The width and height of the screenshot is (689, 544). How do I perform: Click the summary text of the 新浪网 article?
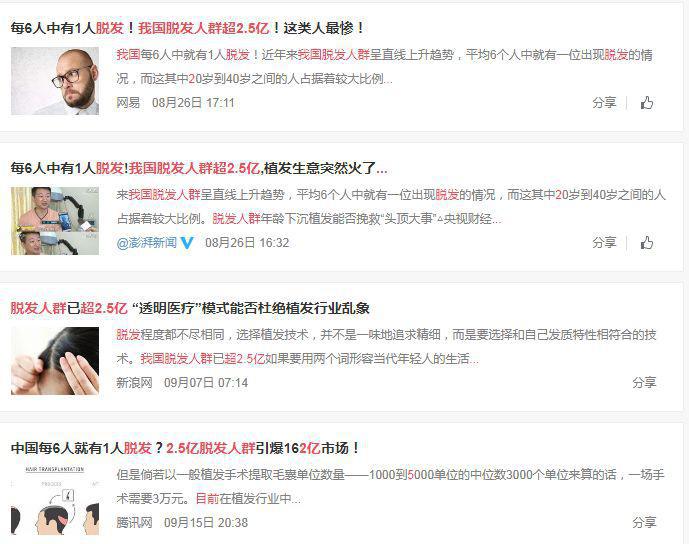click(x=386, y=347)
